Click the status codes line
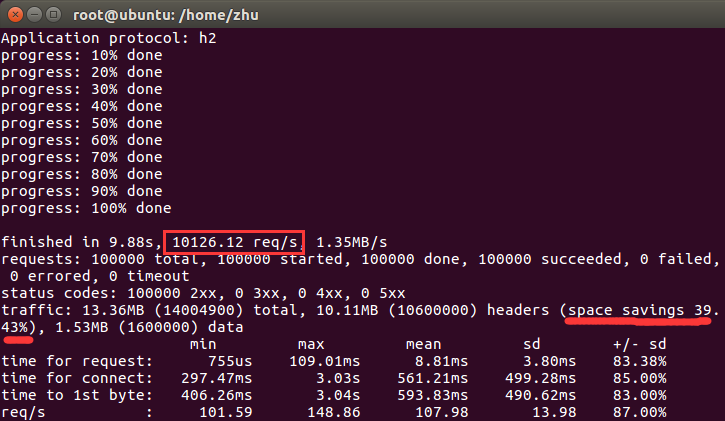The height and width of the screenshot is (421, 725). [x=203, y=293]
